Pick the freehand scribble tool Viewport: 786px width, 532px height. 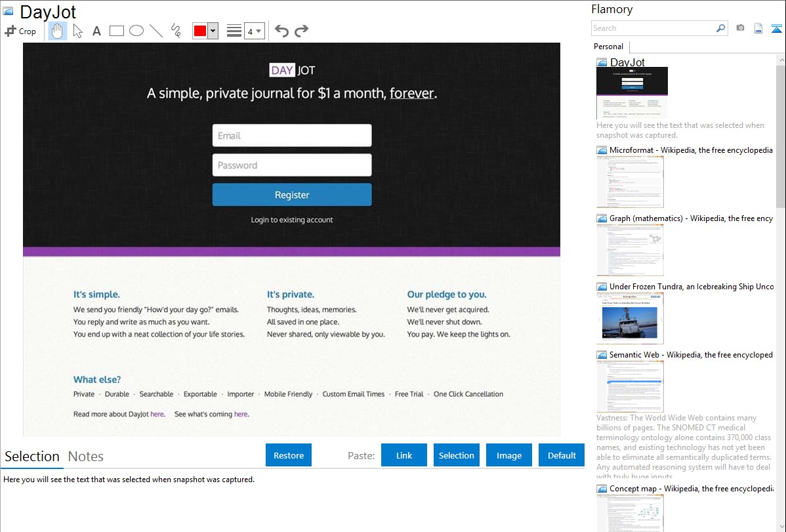(x=176, y=31)
